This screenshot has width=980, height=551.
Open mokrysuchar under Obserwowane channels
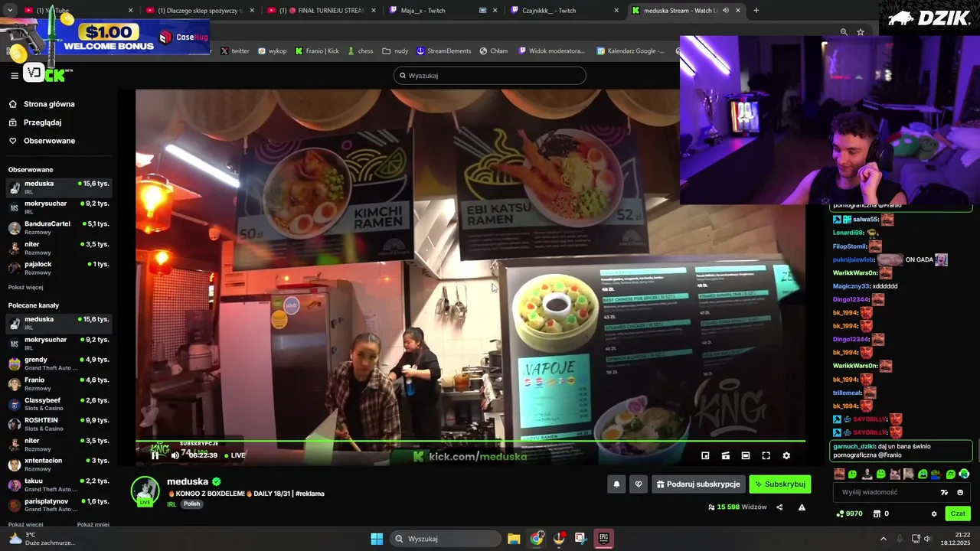pyautogui.click(x=59, y=207)
